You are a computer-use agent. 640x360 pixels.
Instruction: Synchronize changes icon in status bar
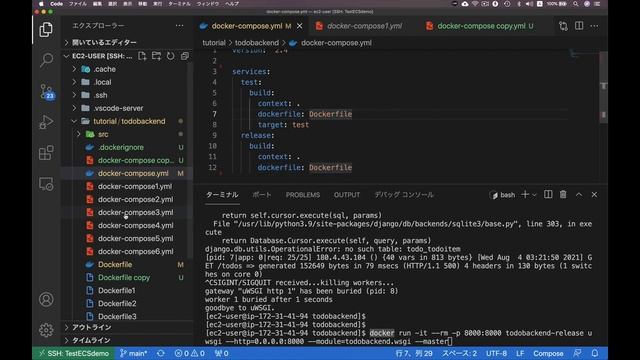pyautogui.click(x=161, y=353)
